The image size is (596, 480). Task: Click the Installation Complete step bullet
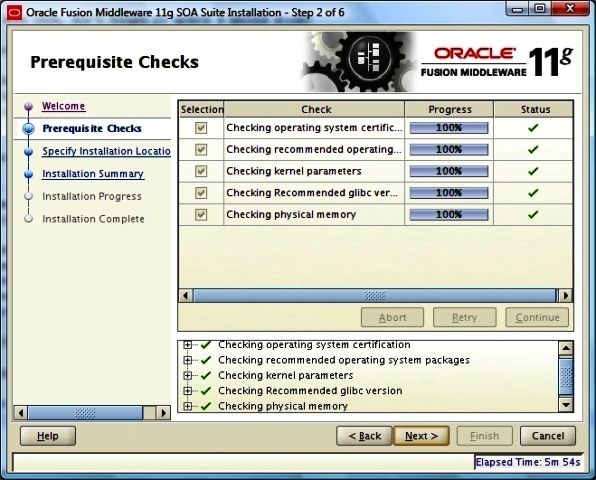click(29, 219)
